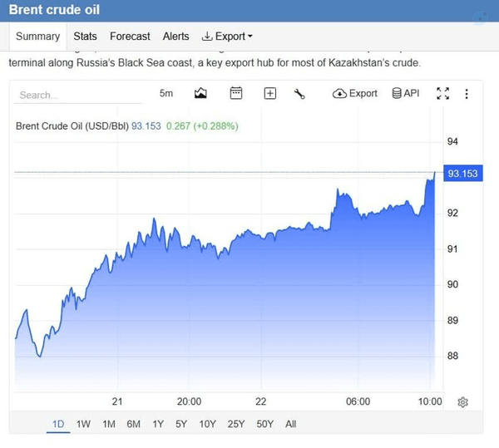Go to the Alerts tab

175,37
